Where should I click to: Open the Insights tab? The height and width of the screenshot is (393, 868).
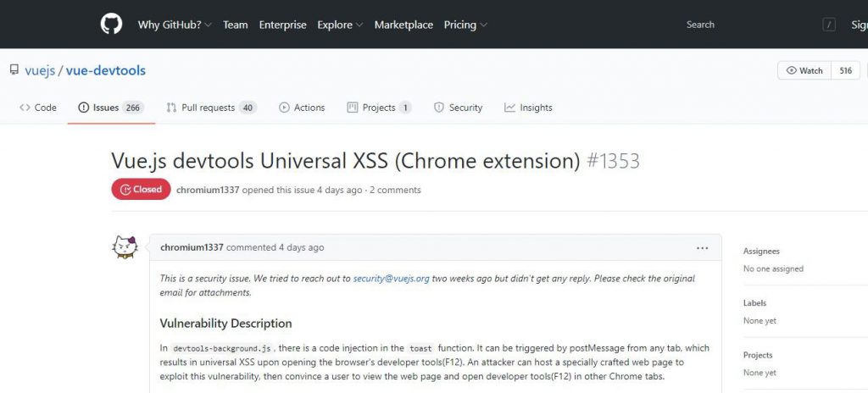[528, 108]
